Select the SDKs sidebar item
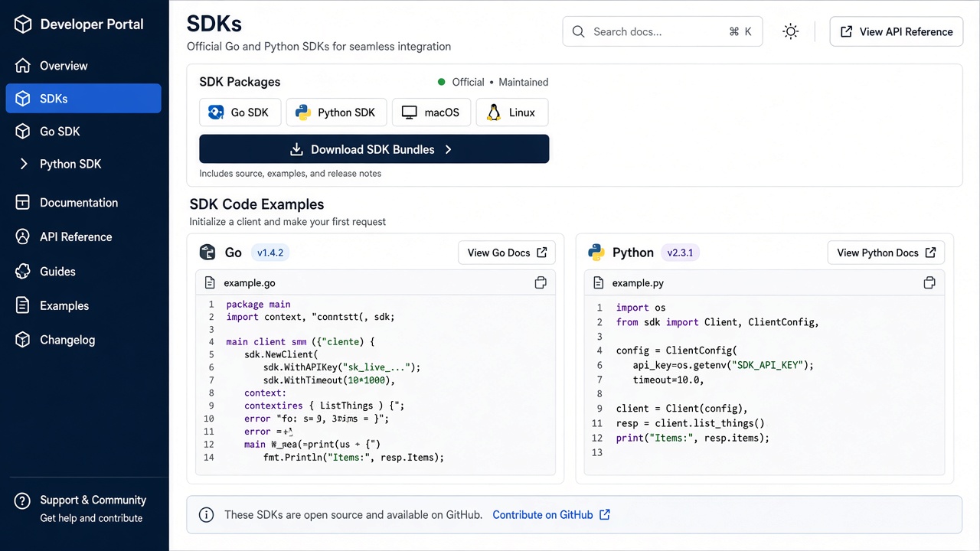The width and height of the screenshot is (980, 551). tap(83, 99)
